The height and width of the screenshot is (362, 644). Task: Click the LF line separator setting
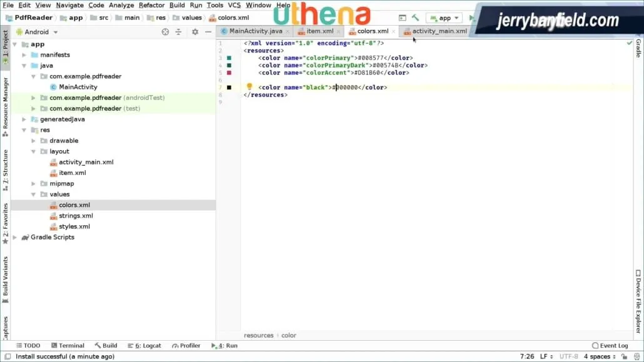click(x=546, y=356)
